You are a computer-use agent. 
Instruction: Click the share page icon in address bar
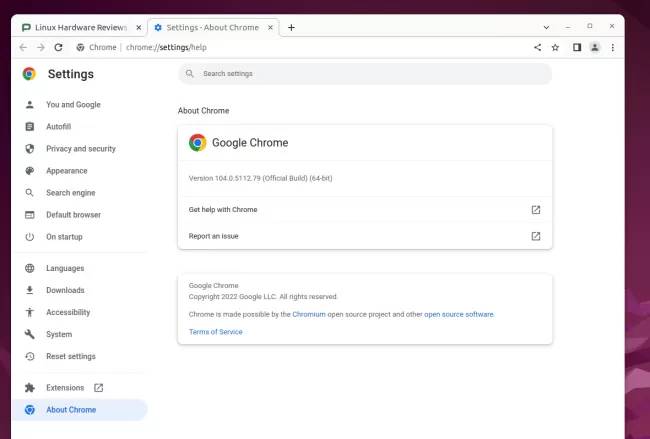tap(537, 47)
